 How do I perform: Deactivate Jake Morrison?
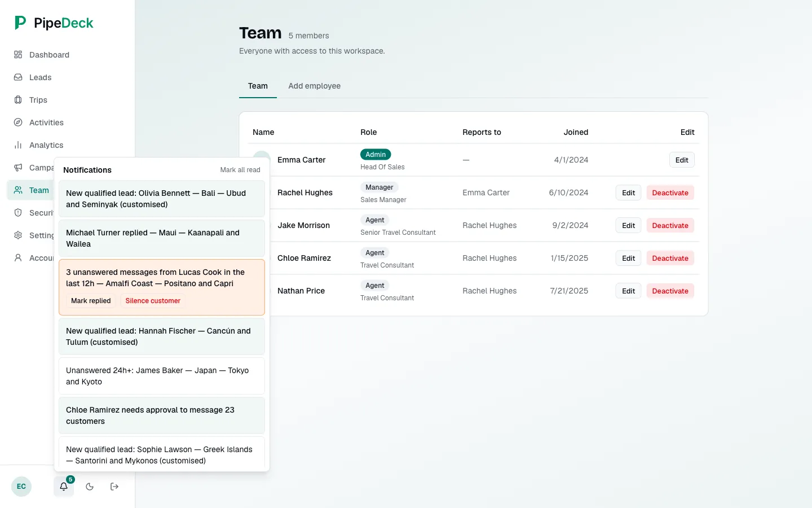(670, 225)
